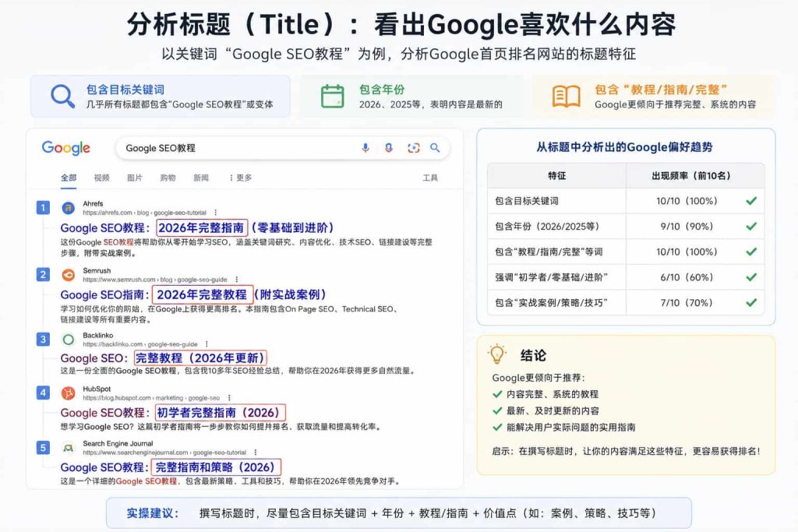Click the blue microphone voice search icon
This screenshot has height=532, width=798.
coord(365,148)
